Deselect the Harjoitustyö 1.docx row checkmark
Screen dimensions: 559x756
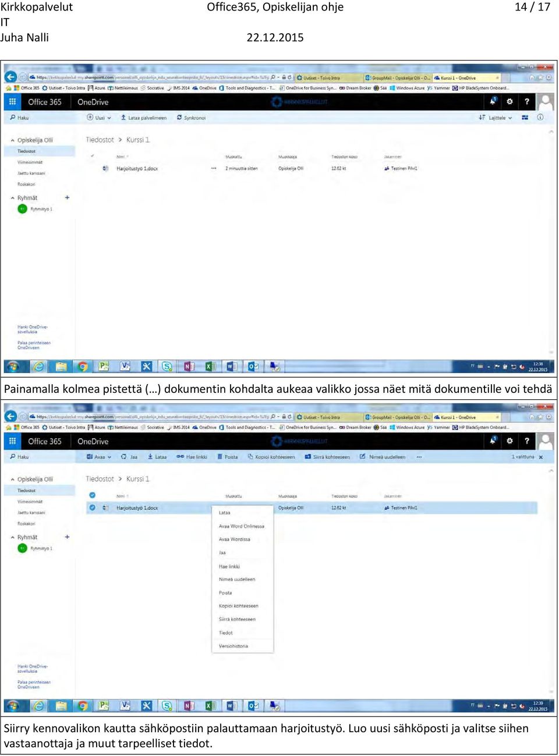pyautogui.click(x=92, y=507)
